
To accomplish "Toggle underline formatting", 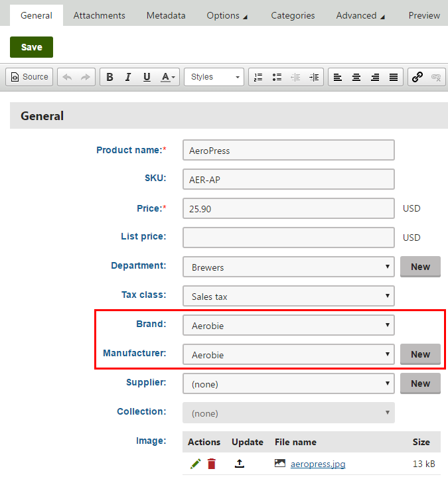I will (x=147, y=77).
